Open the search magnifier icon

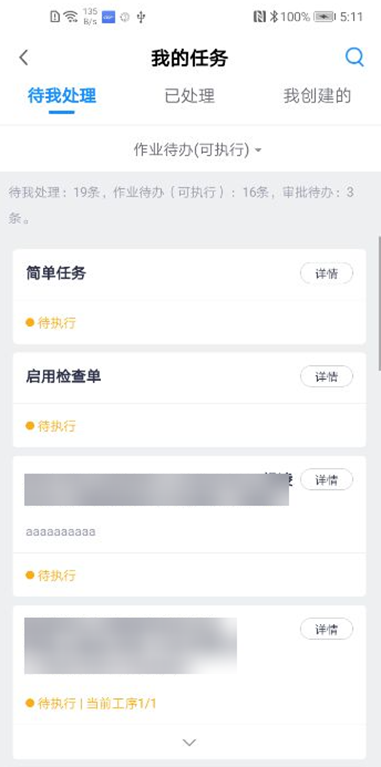354,57
